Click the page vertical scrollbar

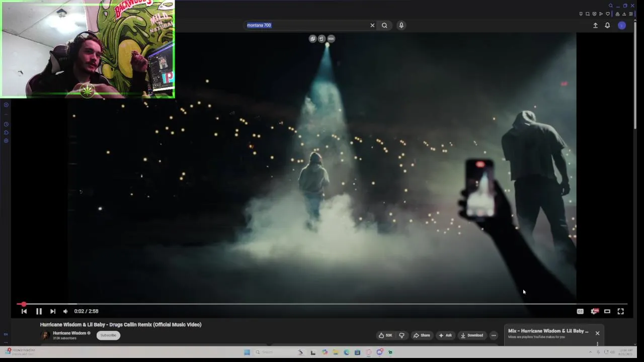pos(636,75)
